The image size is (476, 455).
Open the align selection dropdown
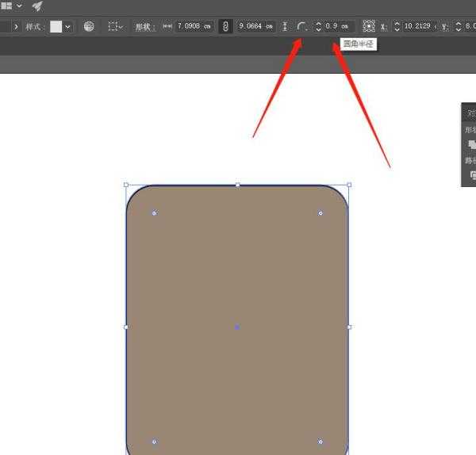tap(115, 26)
